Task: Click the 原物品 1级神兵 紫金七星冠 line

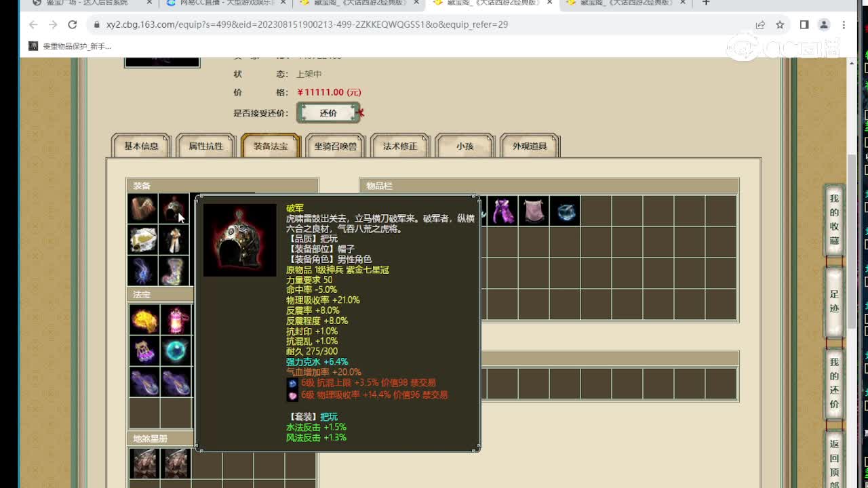Action: click(x=338, y=270)
